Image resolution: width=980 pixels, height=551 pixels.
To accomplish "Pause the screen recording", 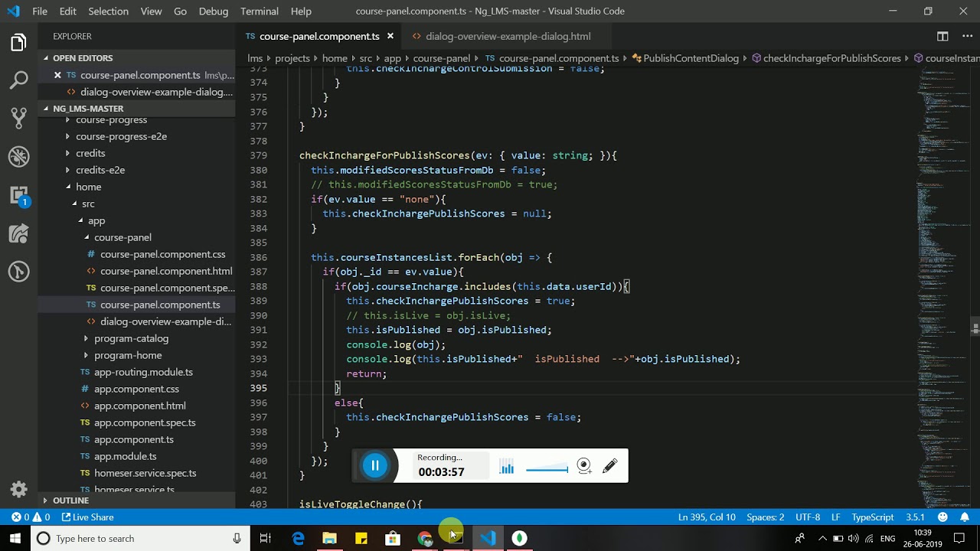I will 375,465.
